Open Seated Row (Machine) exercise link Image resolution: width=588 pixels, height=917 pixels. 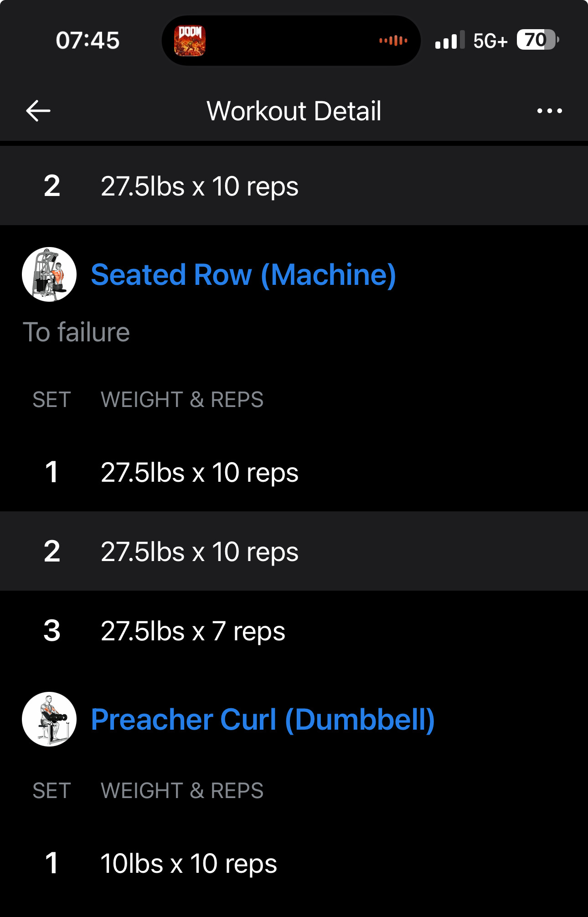coord(243,275)
